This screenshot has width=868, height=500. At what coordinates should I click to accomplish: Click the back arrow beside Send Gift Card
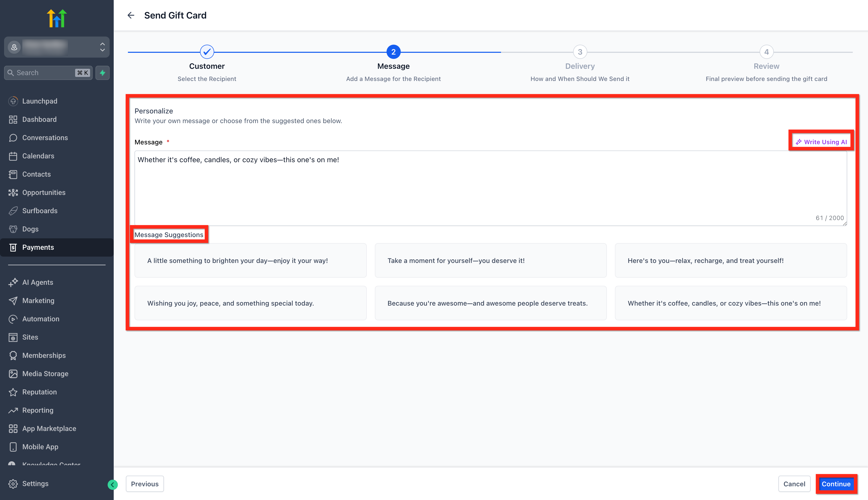(130, 15)
